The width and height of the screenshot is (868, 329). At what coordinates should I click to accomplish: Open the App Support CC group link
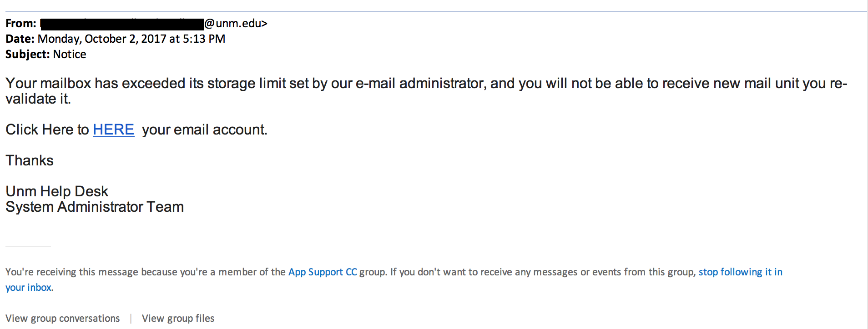click(322, 272)
